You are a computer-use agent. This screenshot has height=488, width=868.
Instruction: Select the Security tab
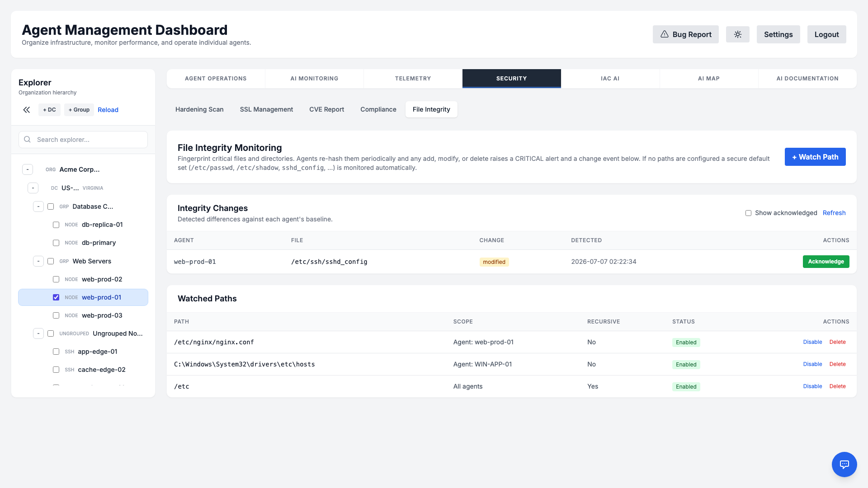coord(511,79)
